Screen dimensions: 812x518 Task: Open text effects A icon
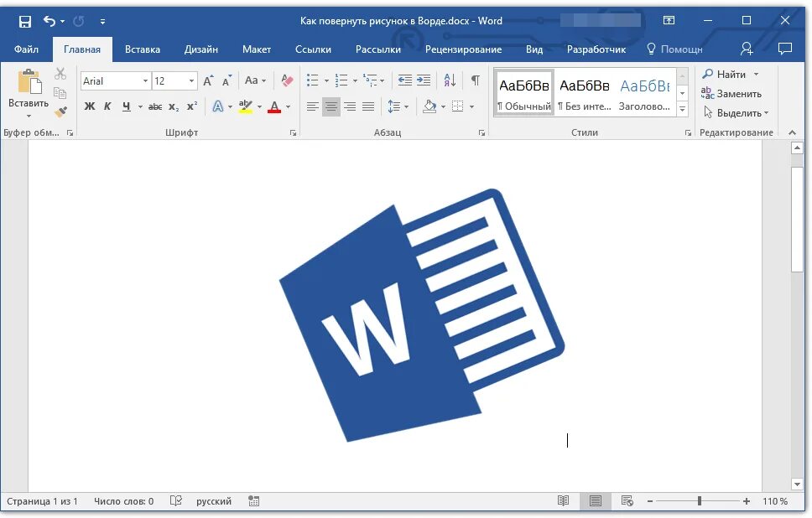(218, 106)
